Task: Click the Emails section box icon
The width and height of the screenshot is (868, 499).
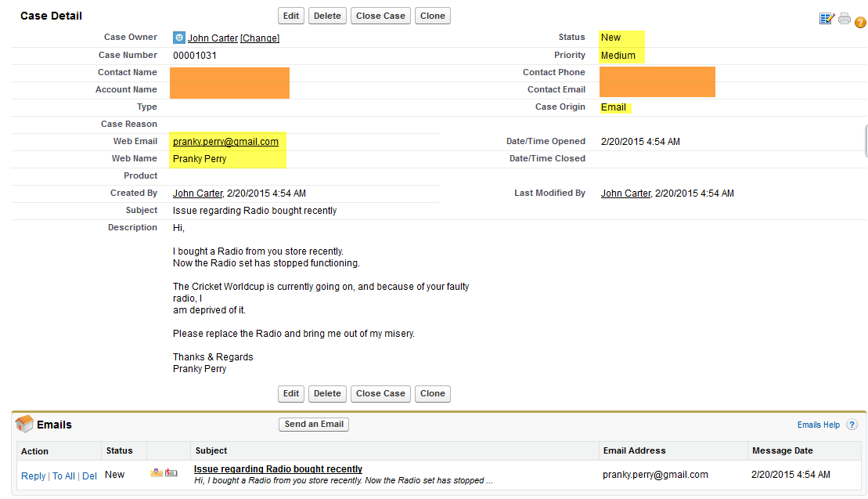Action: click(x=24, y=425)
